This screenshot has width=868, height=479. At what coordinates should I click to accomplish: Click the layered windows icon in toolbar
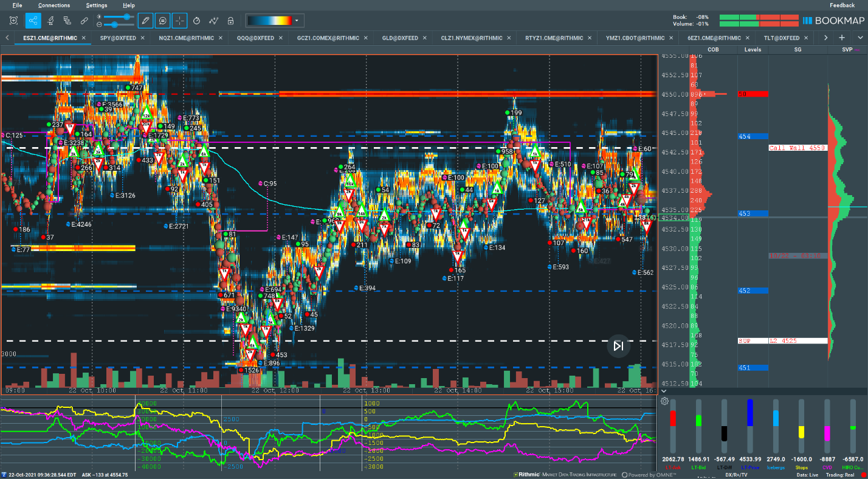tap(66, 20)
